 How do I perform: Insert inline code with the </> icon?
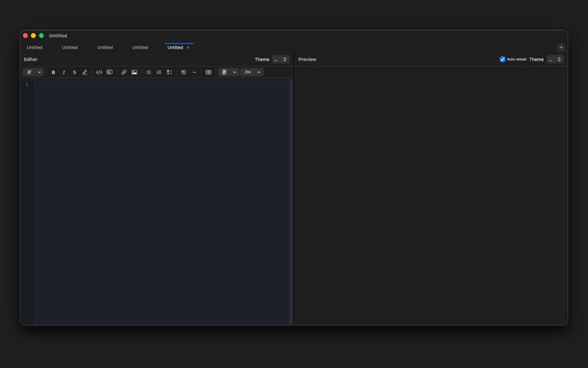[99, 72]
